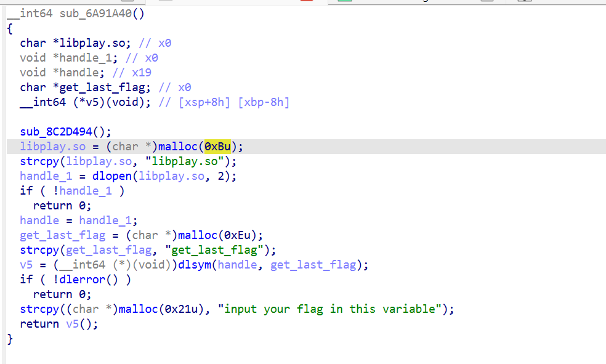Click get_last_flag argument inside dlsym call

313,265
